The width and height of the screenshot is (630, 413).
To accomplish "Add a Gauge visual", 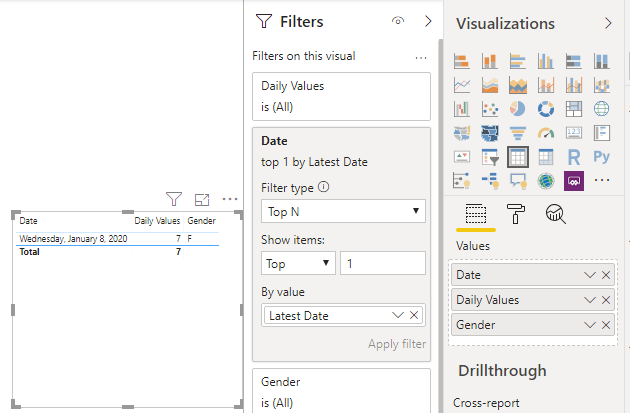I will pos(546,133).
